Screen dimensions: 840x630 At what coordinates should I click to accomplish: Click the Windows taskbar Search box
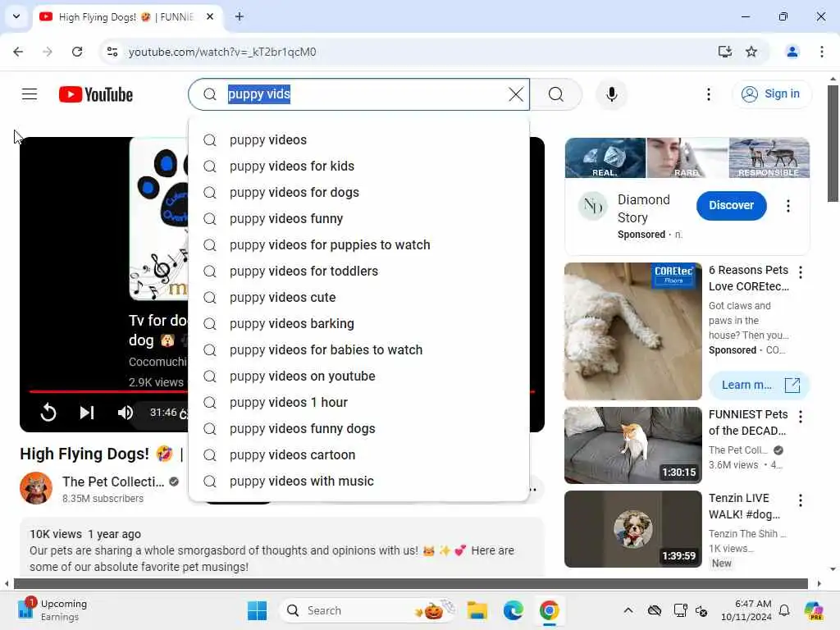point(367,610)
